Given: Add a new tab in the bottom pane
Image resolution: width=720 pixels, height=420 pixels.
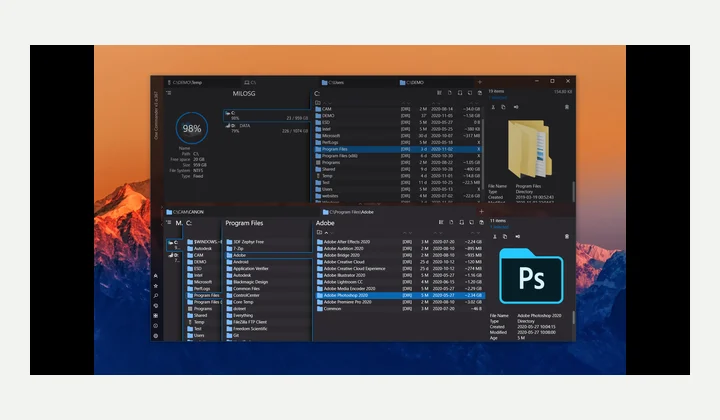Looking at the screenshot, I should [481, 212].
